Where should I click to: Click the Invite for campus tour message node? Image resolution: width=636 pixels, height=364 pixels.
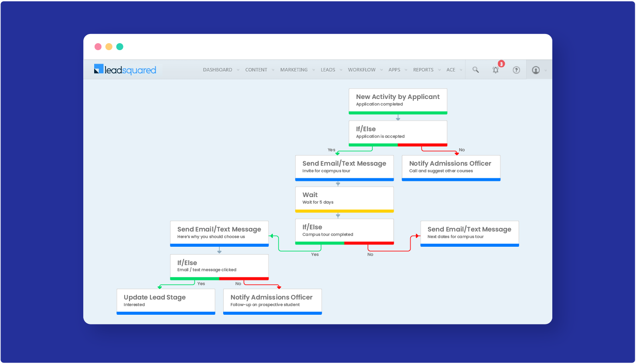[344, 167]
